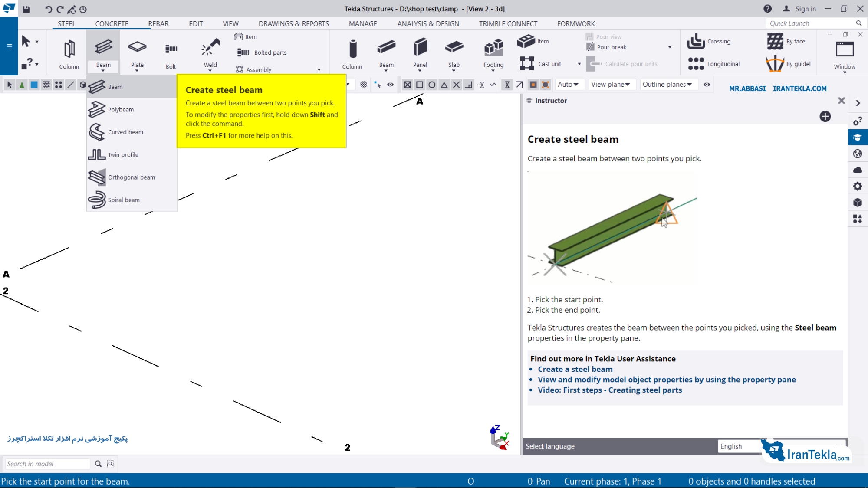868x488 pixels.
Task: Toggle snap to centre points circle switch
Action: pos(431,85)
